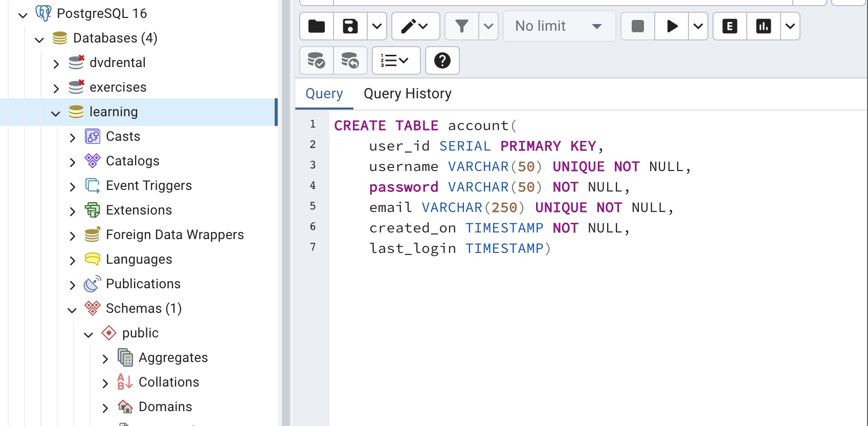
Task: Click the dvdrental disconnected database icon
Action: [76, 62]
